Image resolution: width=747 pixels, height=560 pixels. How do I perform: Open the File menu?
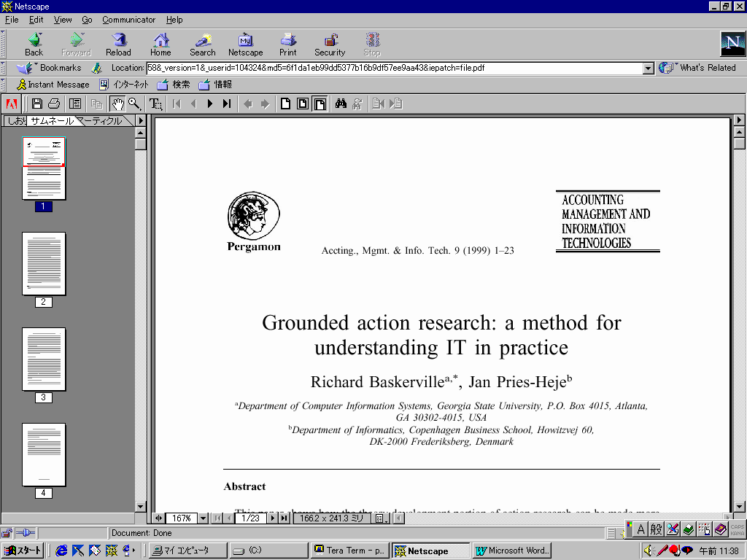(x=12, y=20)
